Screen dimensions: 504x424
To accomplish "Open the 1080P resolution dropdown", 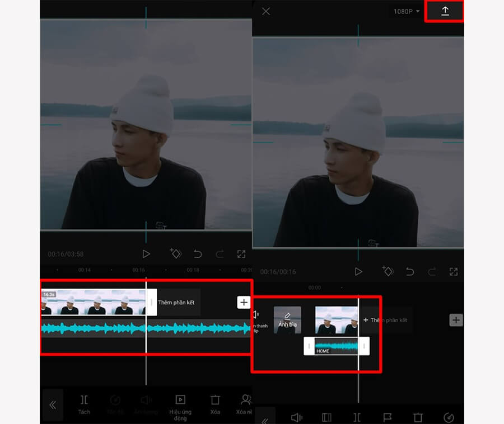I will tap(404, 11).
